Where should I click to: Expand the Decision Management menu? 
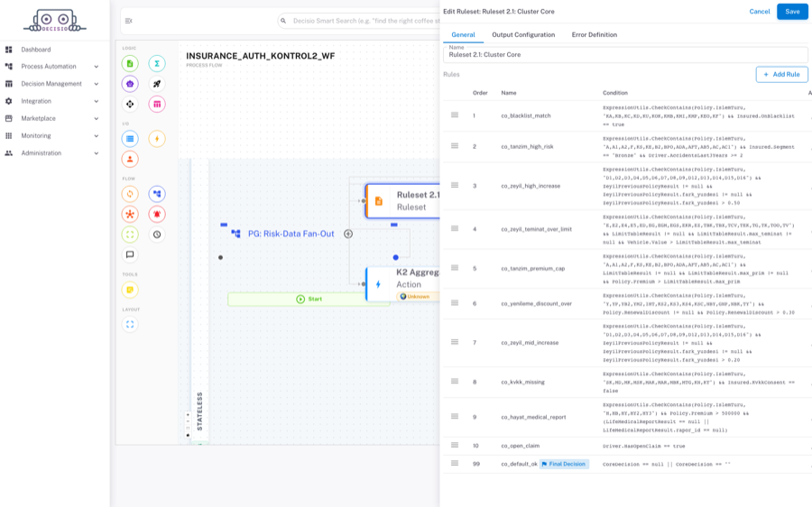(54, 84)
